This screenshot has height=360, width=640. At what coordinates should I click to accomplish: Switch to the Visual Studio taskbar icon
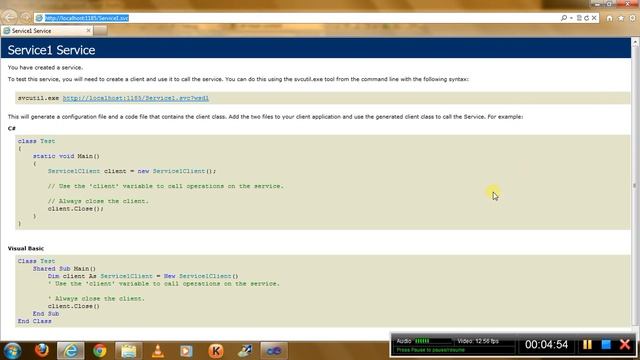(274, 351)
